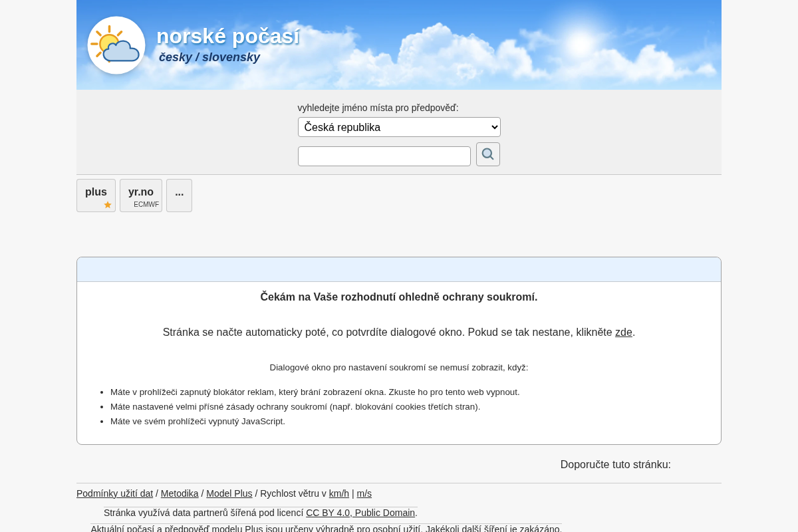Open the Metodika link
The image size is (798, 532).
point(180,493)
